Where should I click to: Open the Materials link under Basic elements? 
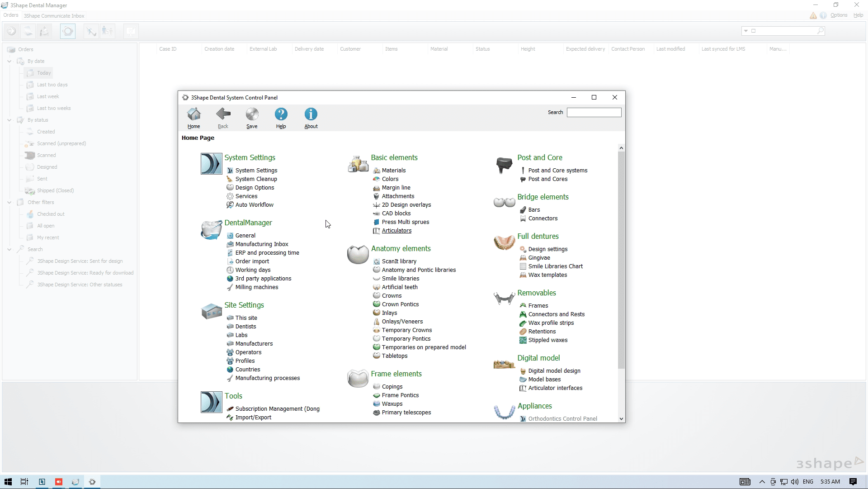393,171
